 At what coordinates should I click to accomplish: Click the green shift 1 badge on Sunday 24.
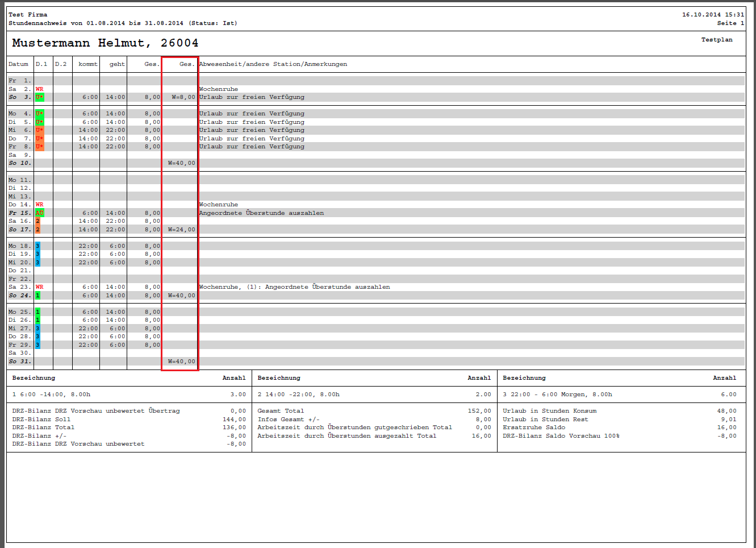point(37,296)
